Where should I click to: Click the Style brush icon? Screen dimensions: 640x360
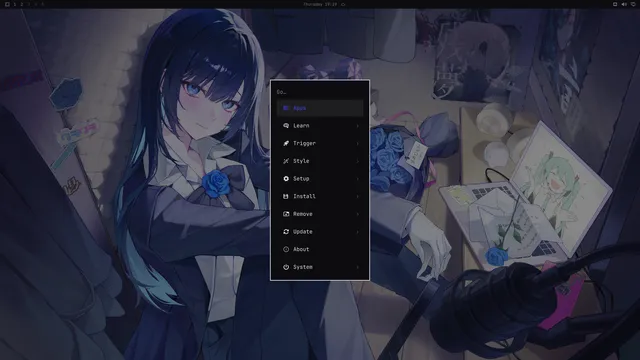click(286, 161)
